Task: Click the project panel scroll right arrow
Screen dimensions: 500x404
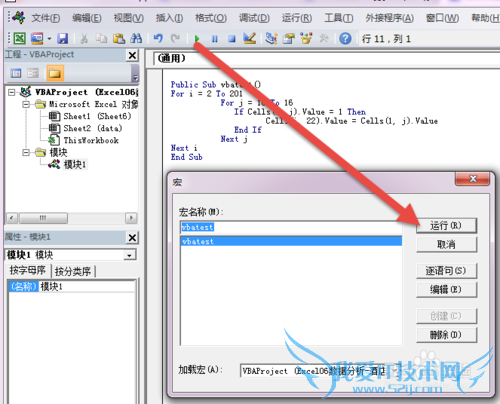Action: (x=131, y=218)
